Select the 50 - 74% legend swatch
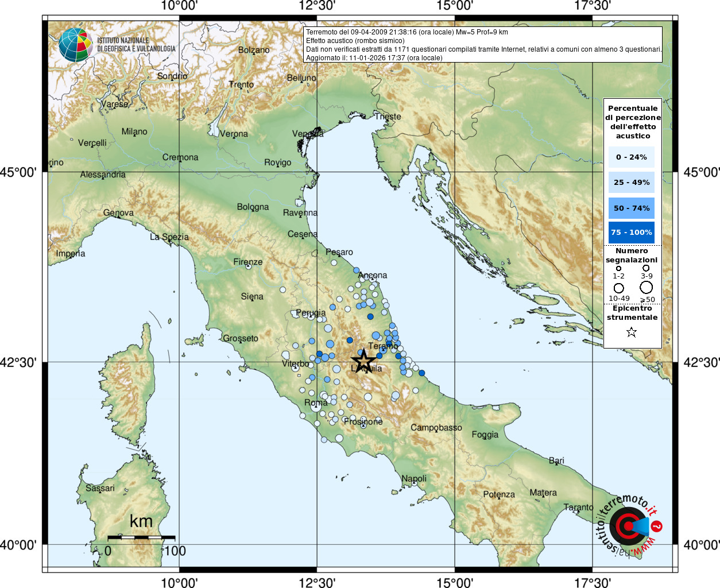Image resolution: width=720 pixels, height=588 pixels. pos(632,208)
